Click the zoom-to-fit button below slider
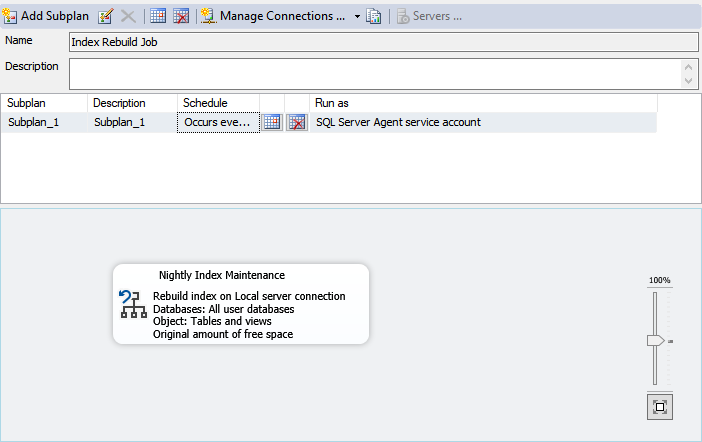702x442 pixels. (659, 406)
